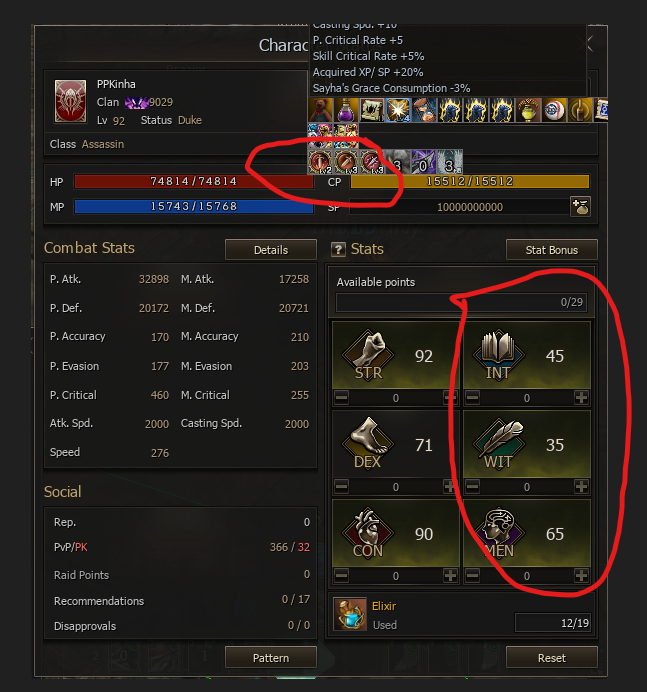
Task: Click the Pattern button
Action: pyautogui.click(x=271, y=658)
